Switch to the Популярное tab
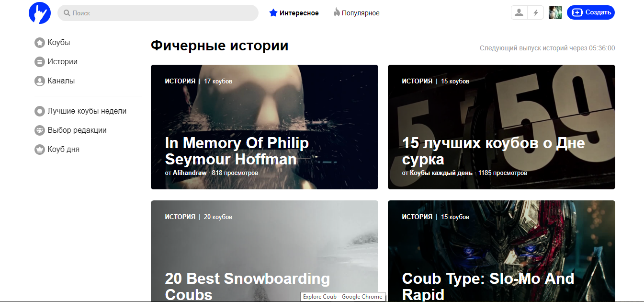 (x=357, y=13)
